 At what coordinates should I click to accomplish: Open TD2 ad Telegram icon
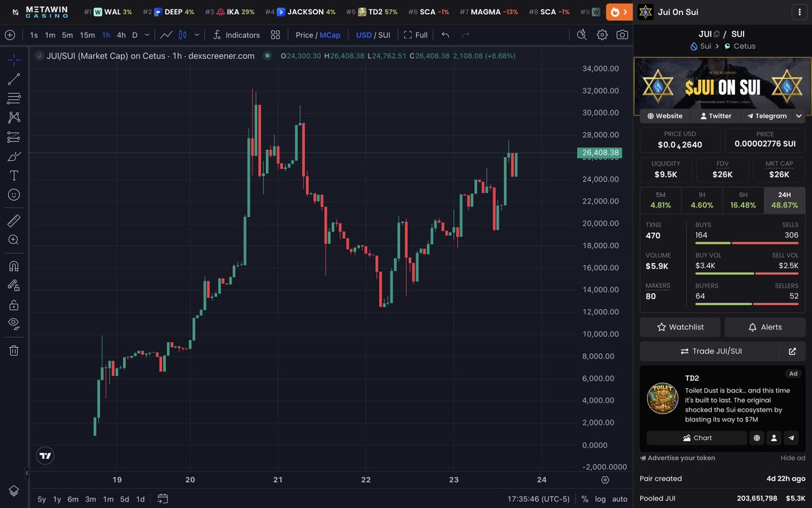pos(791,438)
